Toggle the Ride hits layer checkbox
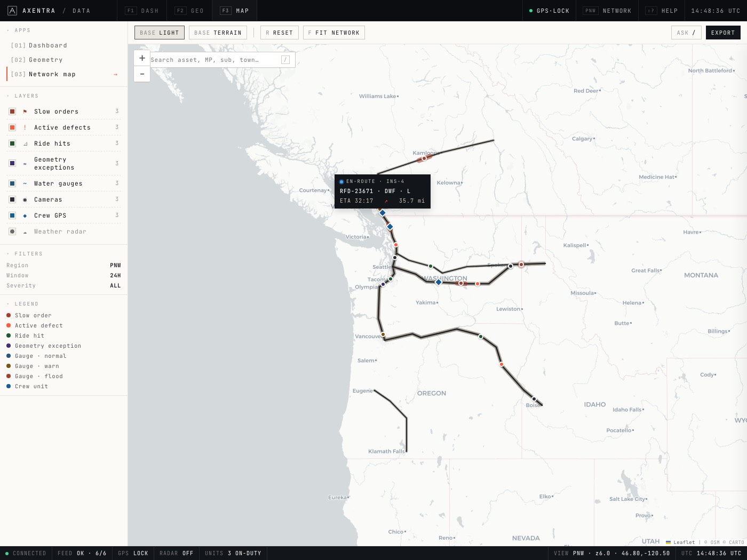 12,143
